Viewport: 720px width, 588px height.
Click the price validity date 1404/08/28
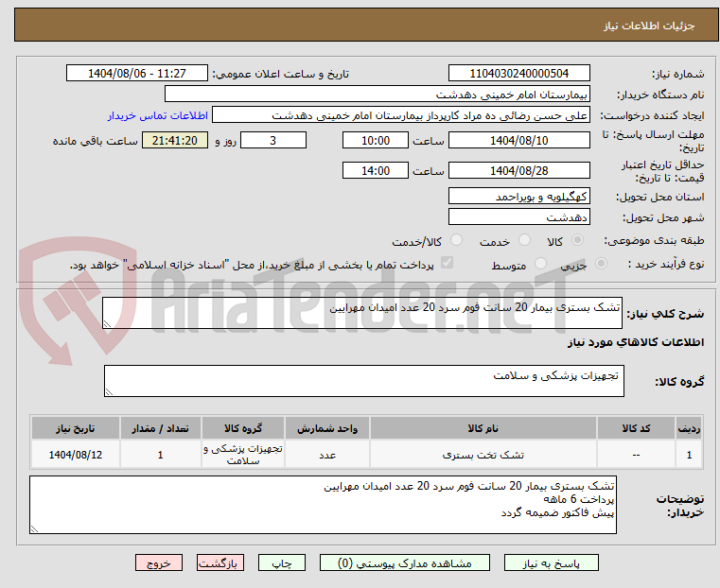click(518, 170)
